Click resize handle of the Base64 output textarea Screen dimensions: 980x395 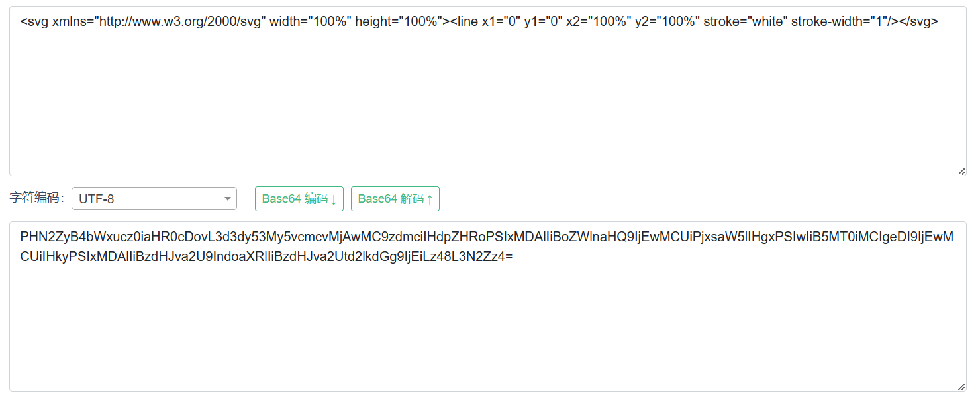coord(961,386)
